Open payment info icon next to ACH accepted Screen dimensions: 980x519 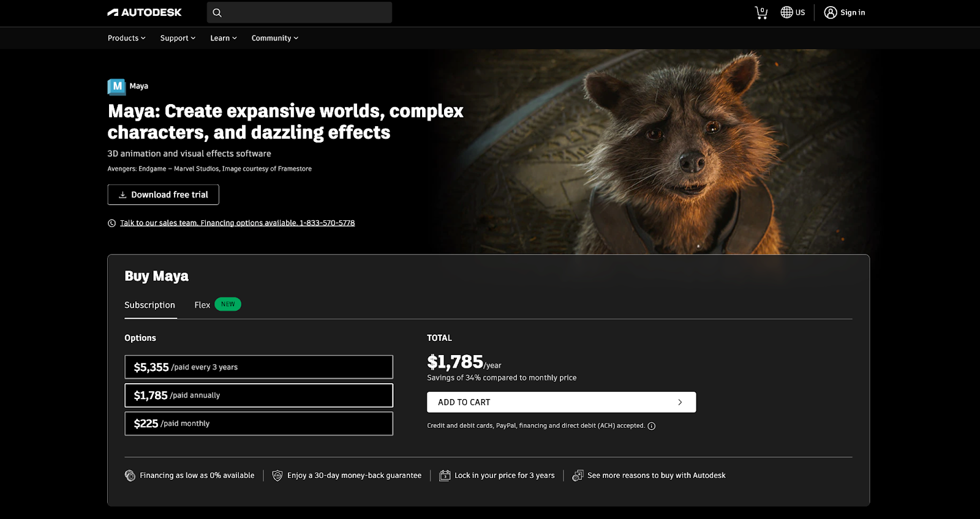652,426
